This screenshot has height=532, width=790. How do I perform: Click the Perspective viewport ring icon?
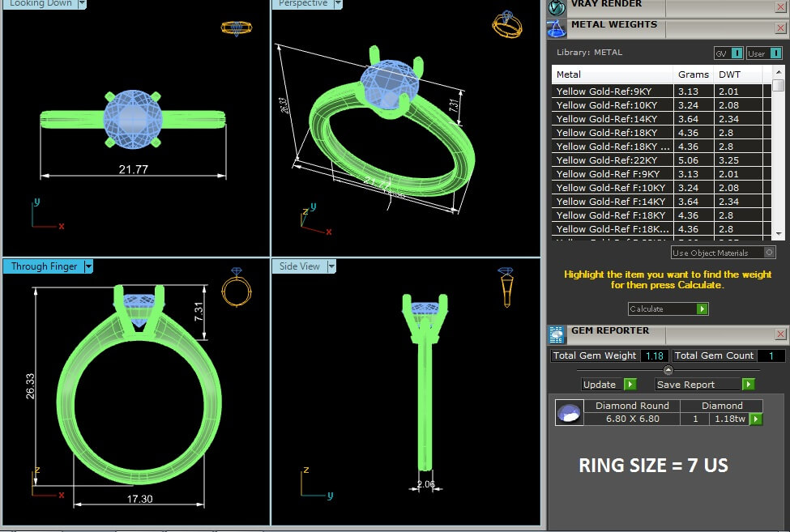[x=503, y=23]
